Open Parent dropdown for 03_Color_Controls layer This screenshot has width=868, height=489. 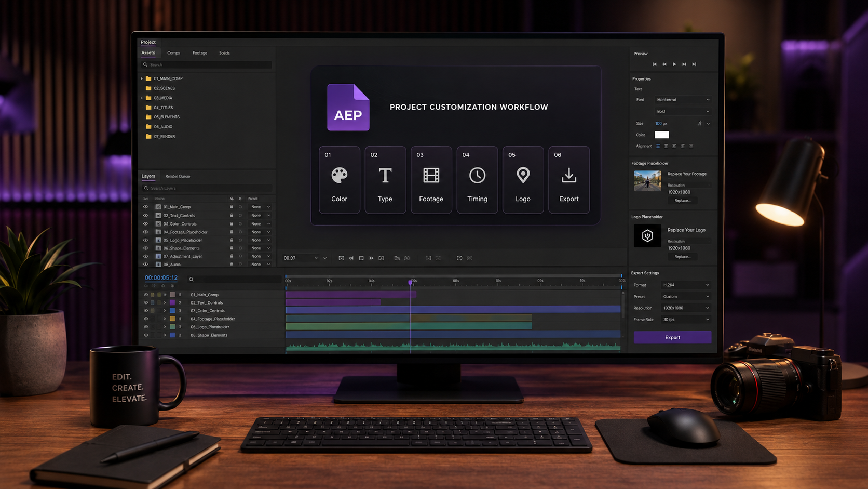point(260,224)
